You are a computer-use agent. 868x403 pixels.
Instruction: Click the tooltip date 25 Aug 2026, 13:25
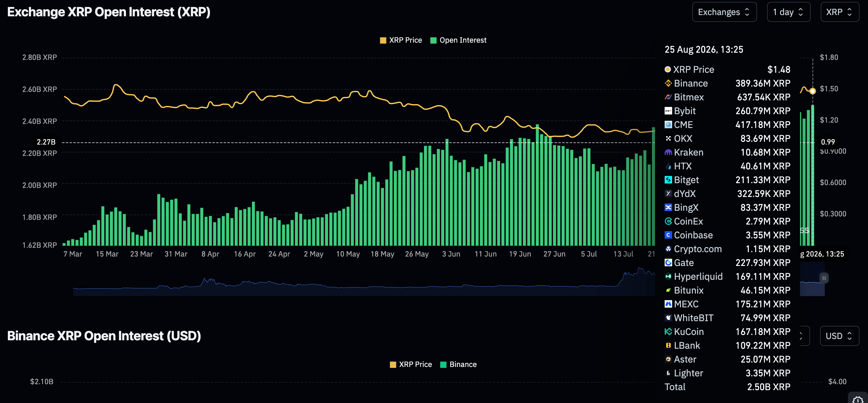click(703, 50)
